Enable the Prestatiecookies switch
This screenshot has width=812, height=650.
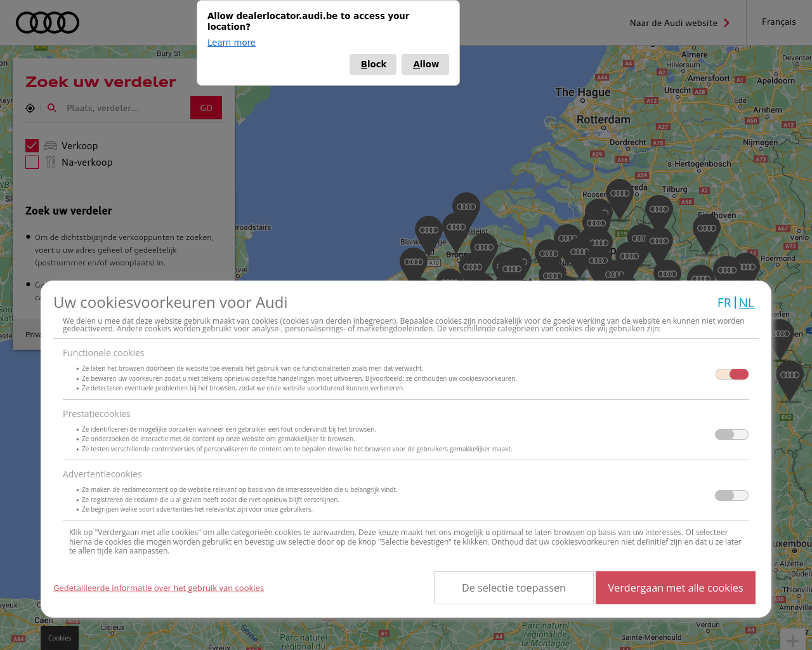pos(732,435)
